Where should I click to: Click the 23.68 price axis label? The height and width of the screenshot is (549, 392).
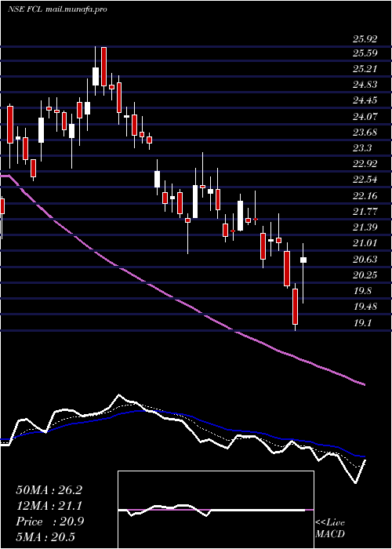click(365, 133)
